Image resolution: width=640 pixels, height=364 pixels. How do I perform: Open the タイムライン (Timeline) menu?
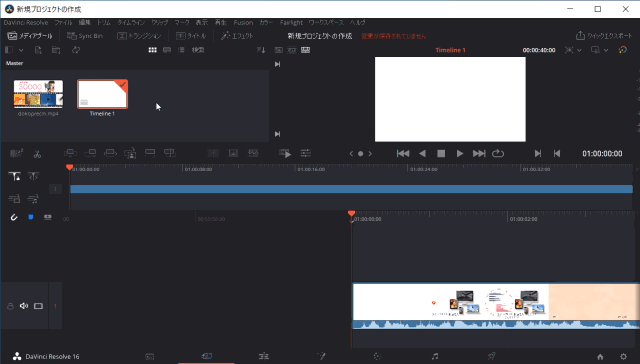tap(131, 22)
